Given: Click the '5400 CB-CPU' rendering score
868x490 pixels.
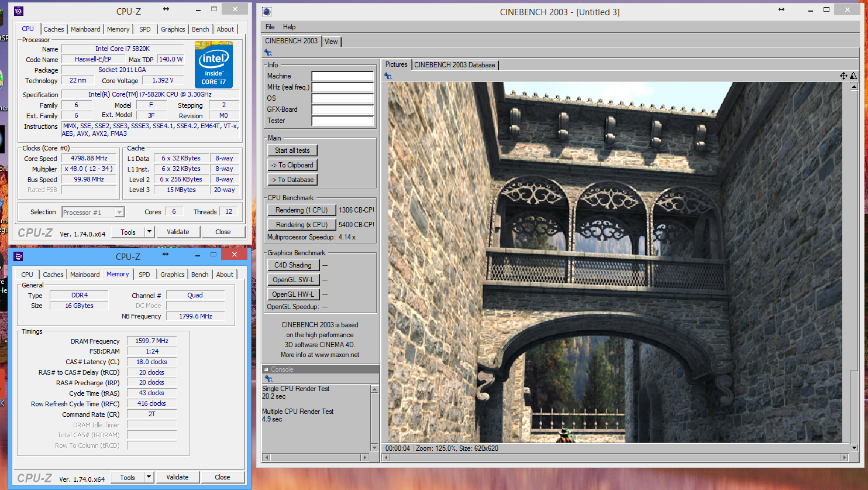Looking at the screenshot, I should click(x=356, y=225).
